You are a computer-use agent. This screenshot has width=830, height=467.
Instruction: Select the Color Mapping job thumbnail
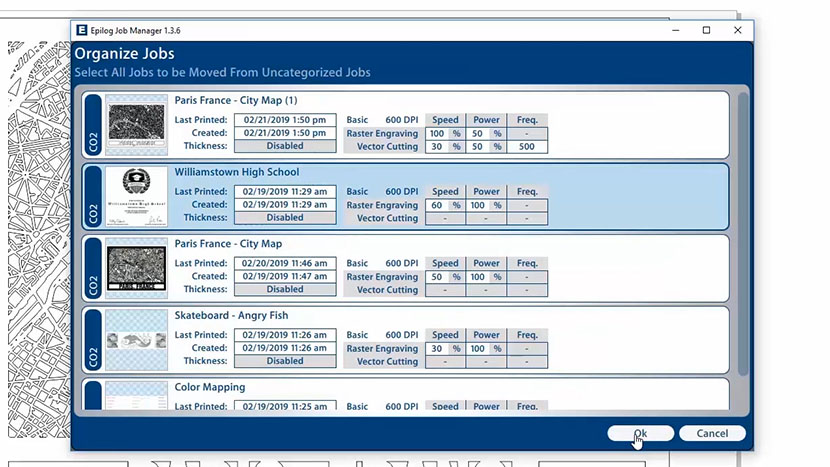(136, 396)
